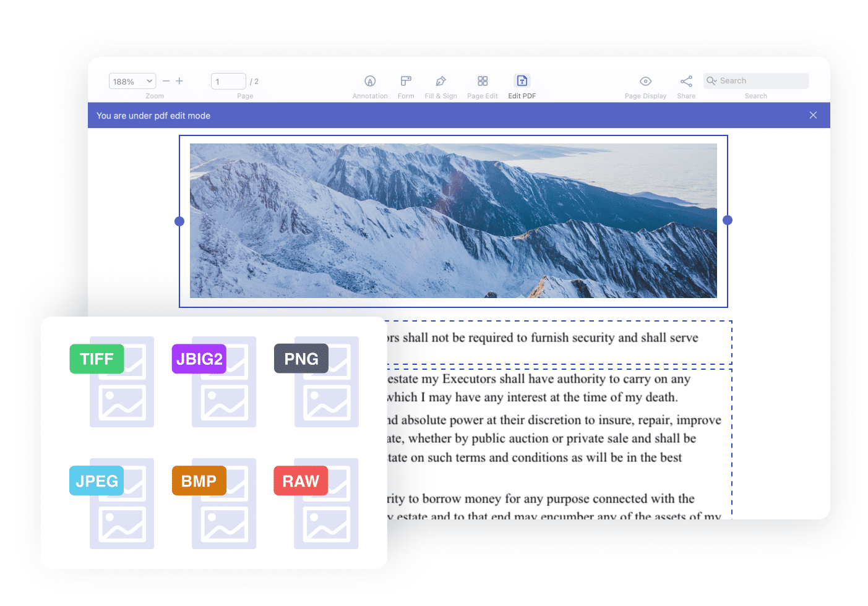
Task: Click the left resize handle of image
Action: [179, 221]
